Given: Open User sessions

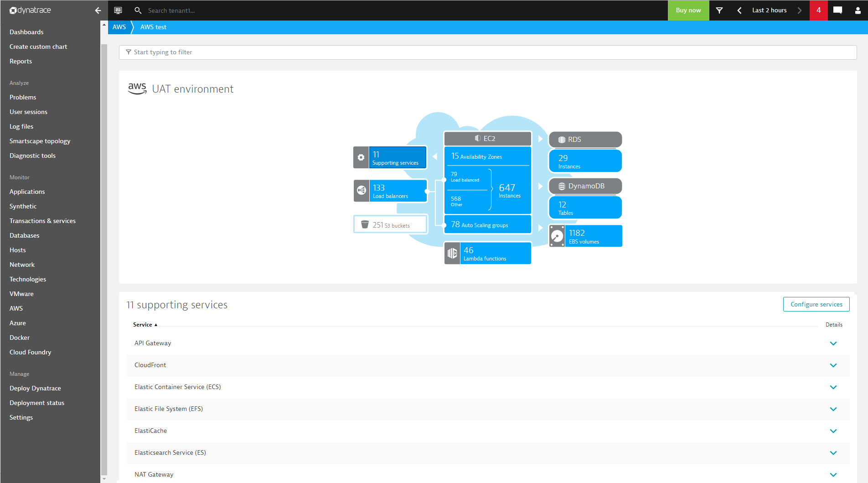Looking at the screenshot, I should (28, 112).
